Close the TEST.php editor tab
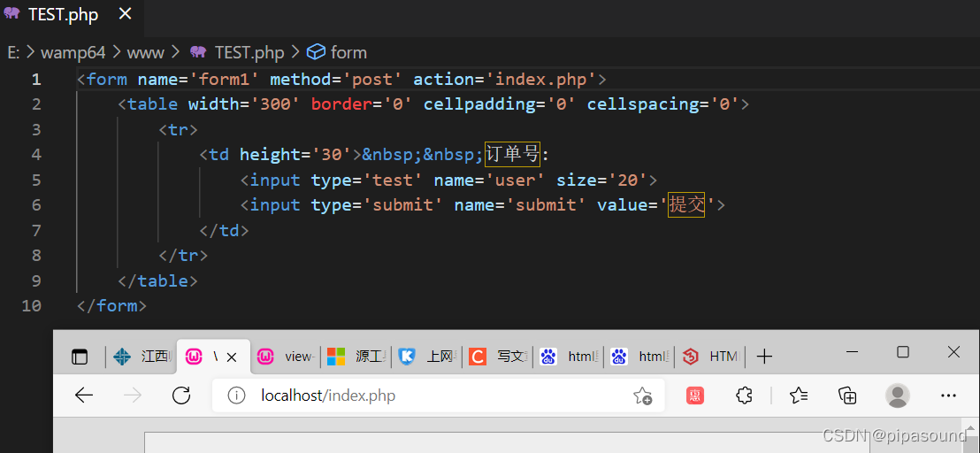Screen dimensions: 980x453 (x=126, y=14)
